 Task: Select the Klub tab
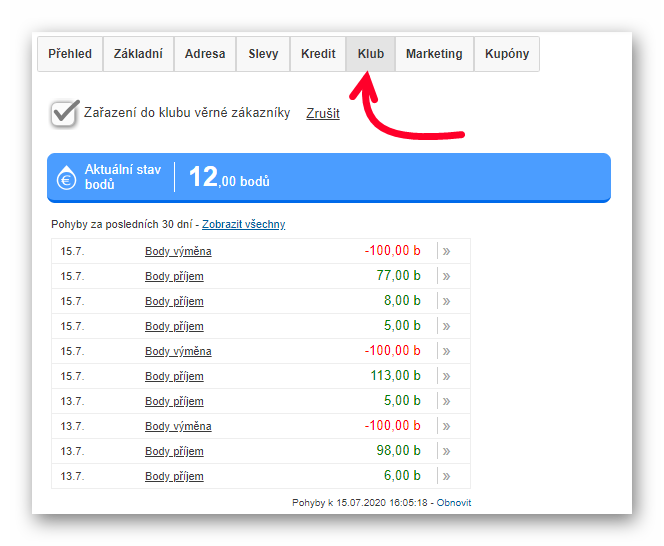click(370, 54)
